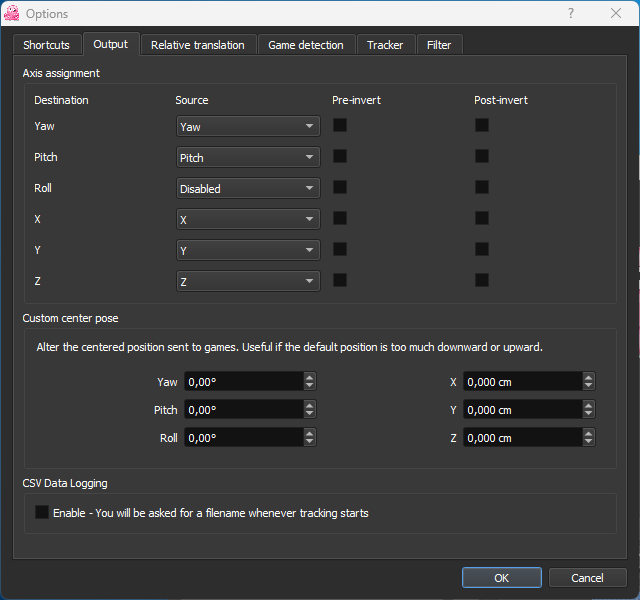Screen dimensions: 640x600
Task: Confirm settings with the OK button
Action: pos(501,578)
